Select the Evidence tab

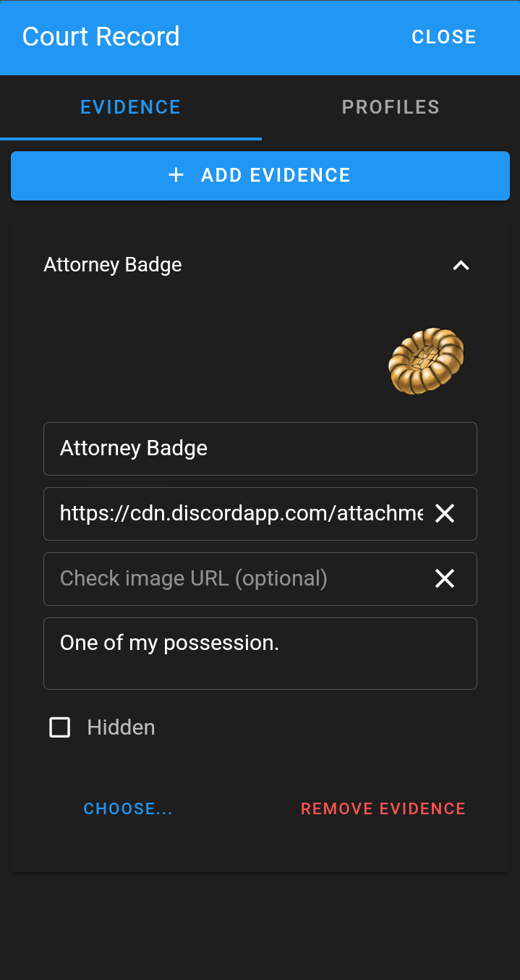tap(131, 107)
